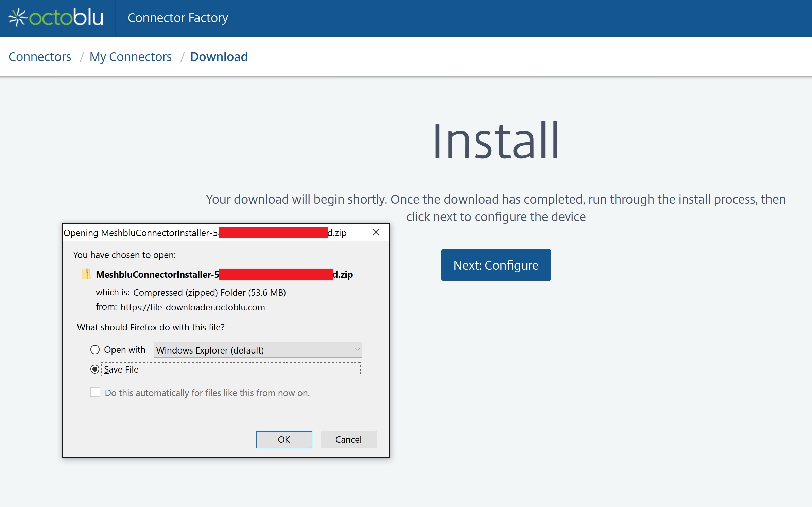Click Next: Configure button

(x=496, y=265)
